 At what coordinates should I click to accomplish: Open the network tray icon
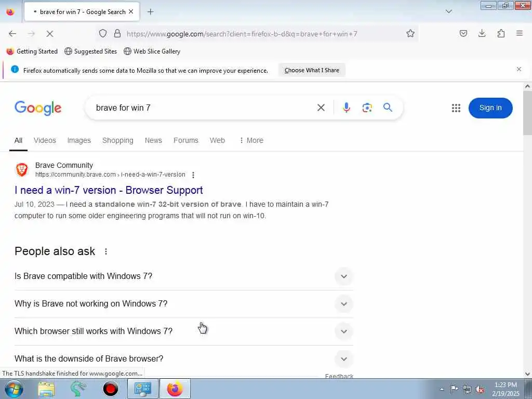pyautogui.click(x=467, y=390)
